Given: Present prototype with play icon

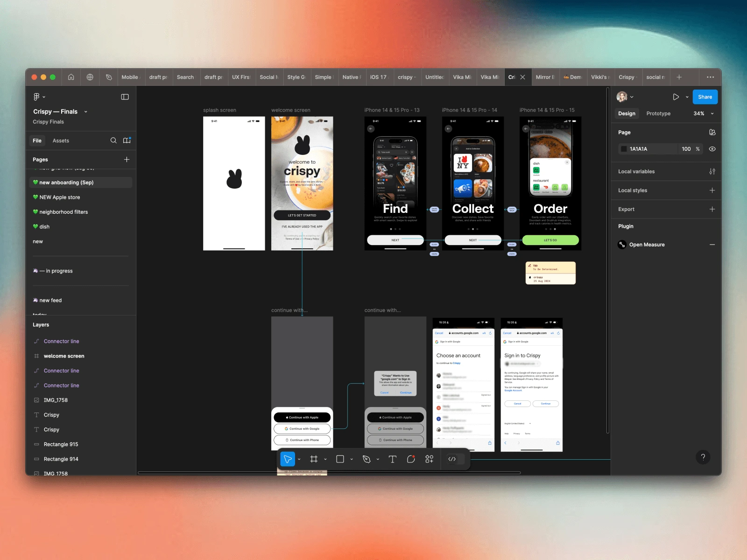Looking at the screenshot, I should click(676, 97).
